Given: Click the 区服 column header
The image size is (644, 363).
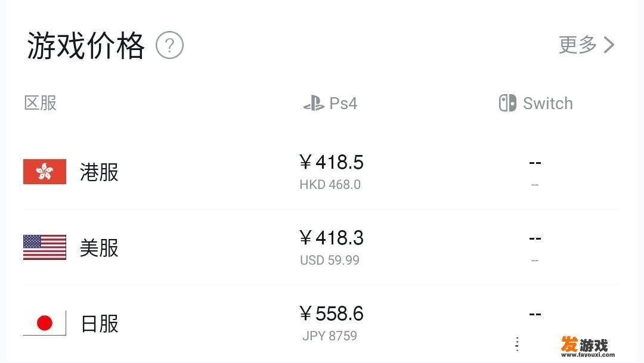Looking at the screenshot, I should (41, 103).
